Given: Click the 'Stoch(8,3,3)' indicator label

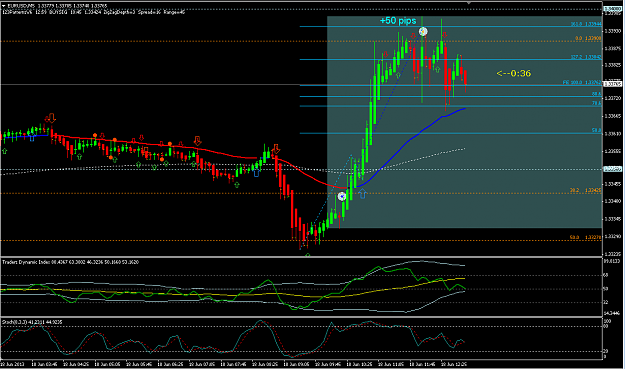Looking at the screenshot, I should click(x=32, y=322).
